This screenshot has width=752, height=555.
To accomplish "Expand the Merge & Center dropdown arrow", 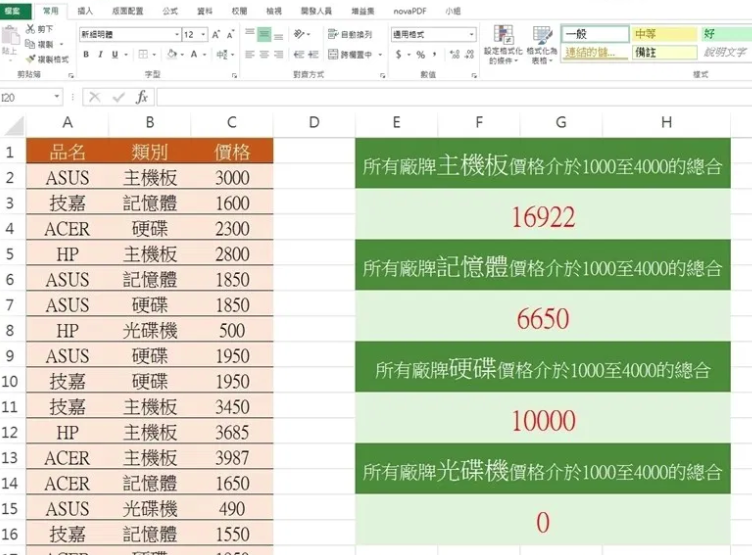I will point(380,55).
